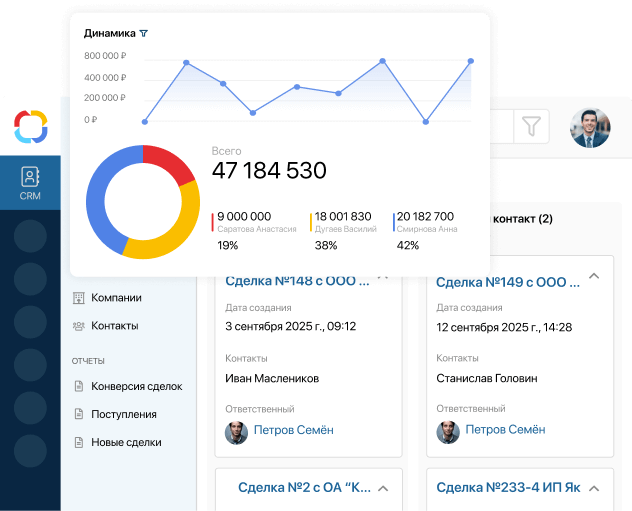The image size is (632, 511).
Task: Collapse the Сделка №2 card
Action: tap(383, 488)
